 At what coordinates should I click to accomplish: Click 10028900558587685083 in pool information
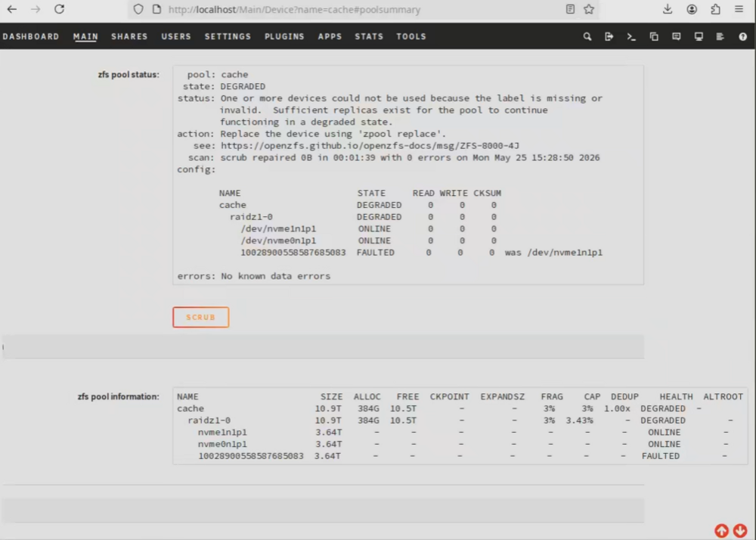pyautogui.click(x=251, y=456)
